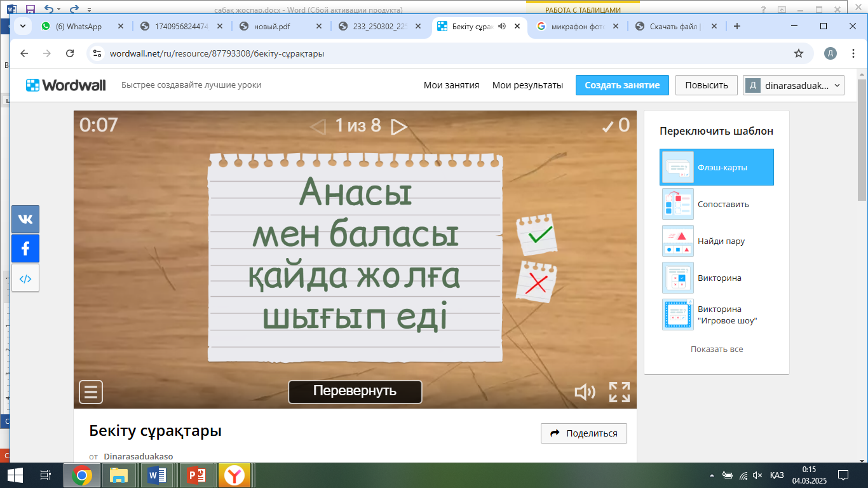Click the Save icon in Word's title bar
The image size is (868, 488).
[31, 10]
